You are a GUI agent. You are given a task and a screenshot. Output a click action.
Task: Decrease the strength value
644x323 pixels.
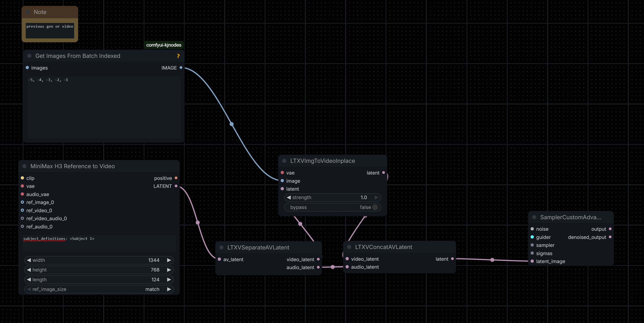coord(289,197)
